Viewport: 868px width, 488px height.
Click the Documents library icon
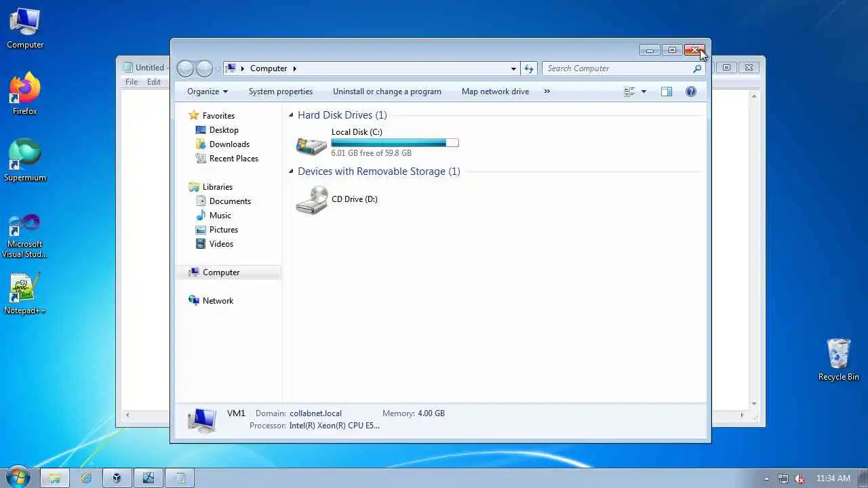(201, 201)
